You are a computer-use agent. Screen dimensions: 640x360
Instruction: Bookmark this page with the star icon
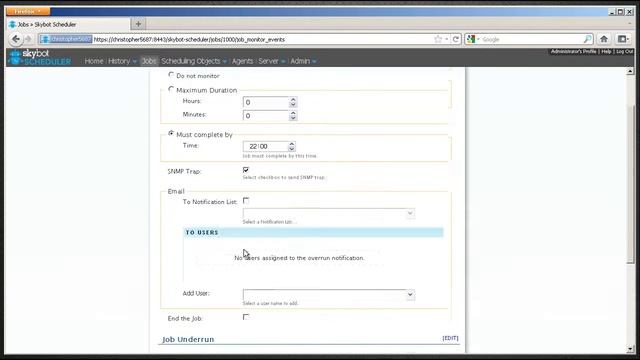pos(438,39)
